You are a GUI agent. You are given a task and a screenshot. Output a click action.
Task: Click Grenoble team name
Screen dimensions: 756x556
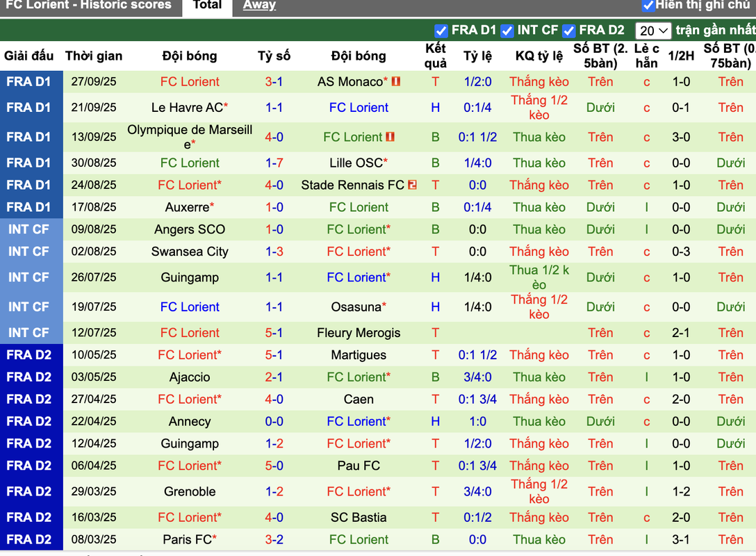190,491
